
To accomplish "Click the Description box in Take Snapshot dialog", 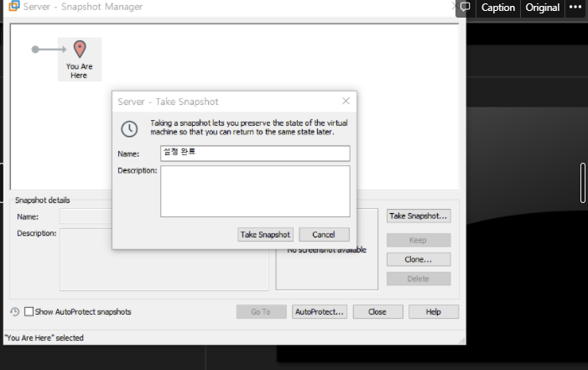I will coord(255,191).
